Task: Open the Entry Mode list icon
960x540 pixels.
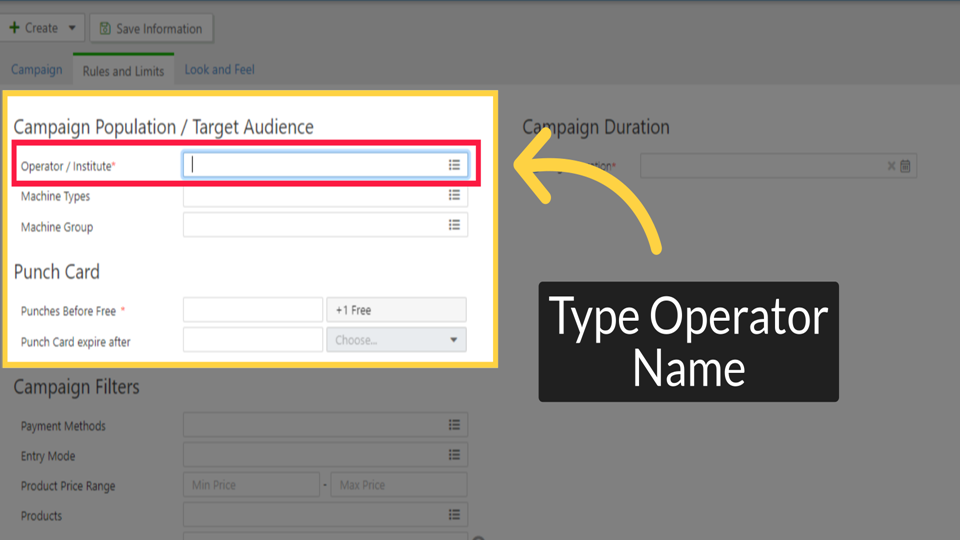Action: pos(454,455)
